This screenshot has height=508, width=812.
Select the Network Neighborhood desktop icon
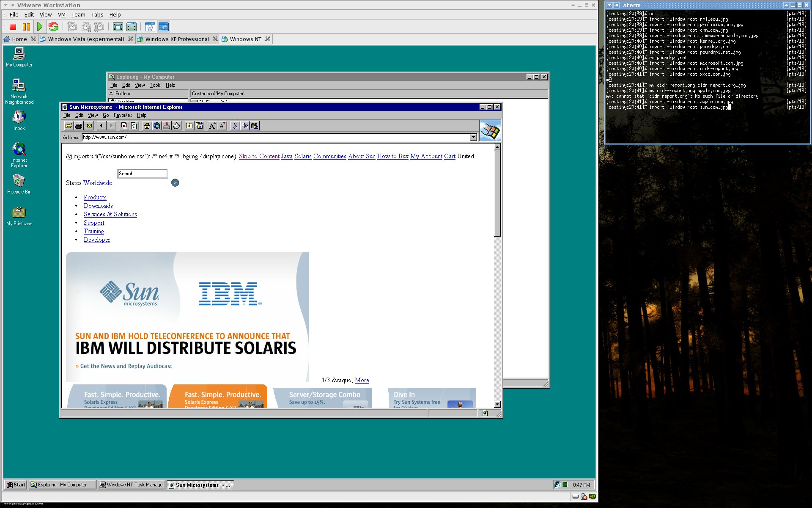(x=19, y=91)
